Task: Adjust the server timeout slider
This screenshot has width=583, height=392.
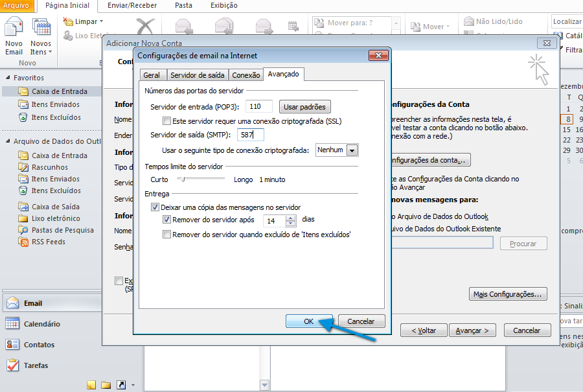Action: [x=183, y=179]
